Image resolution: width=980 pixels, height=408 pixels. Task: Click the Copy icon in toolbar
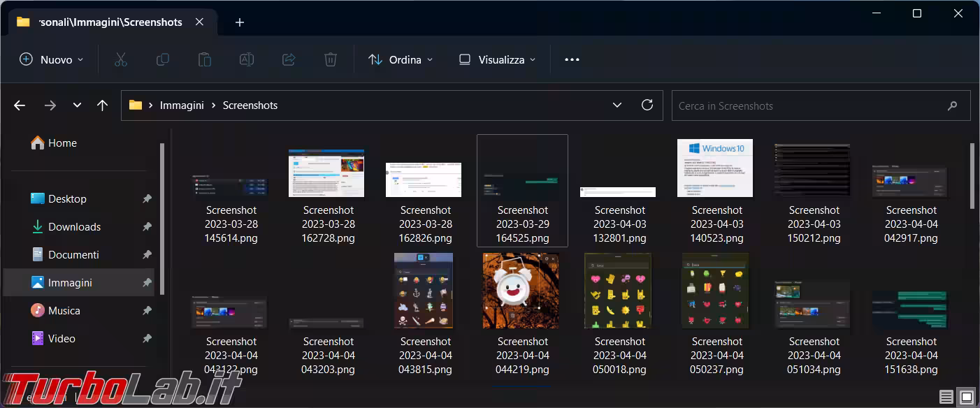(x=163, y=60)
